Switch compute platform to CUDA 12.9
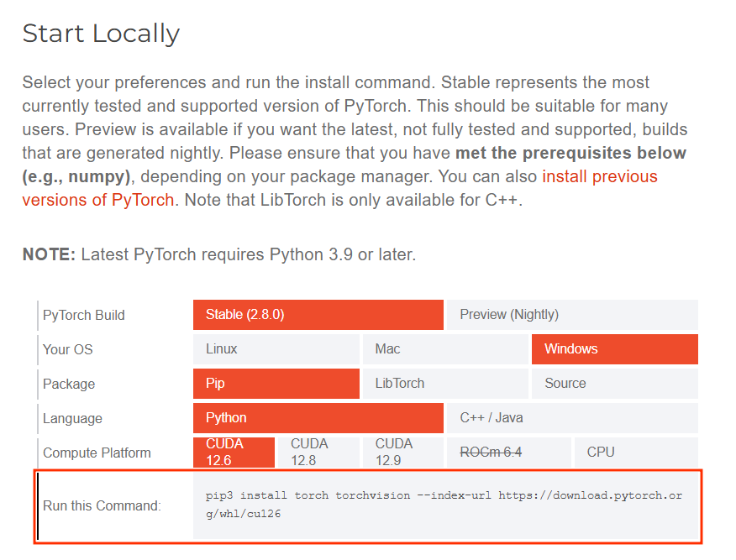Image resolution: width=736 pixels, height=560 pixels. [x=403, y=453]
